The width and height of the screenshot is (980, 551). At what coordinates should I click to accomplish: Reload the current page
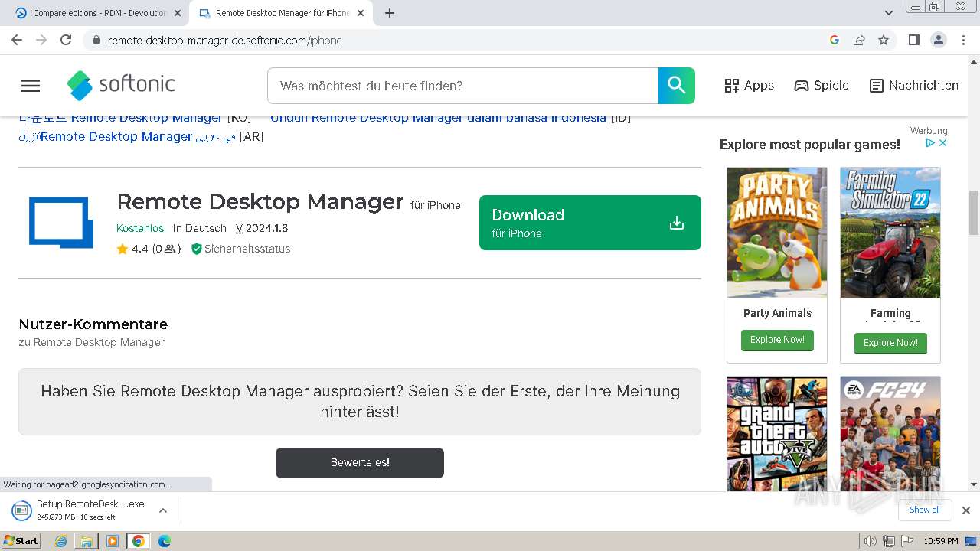tap(66, 40)
